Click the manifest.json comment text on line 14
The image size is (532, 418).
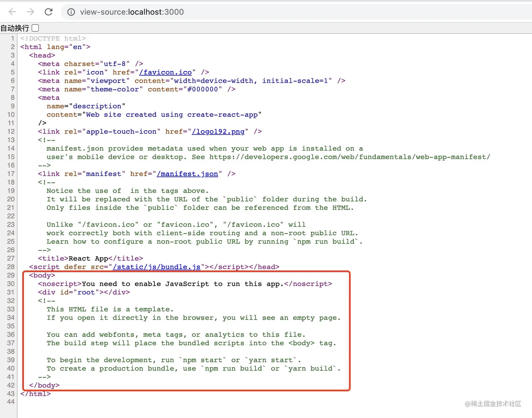click(204, 148)
